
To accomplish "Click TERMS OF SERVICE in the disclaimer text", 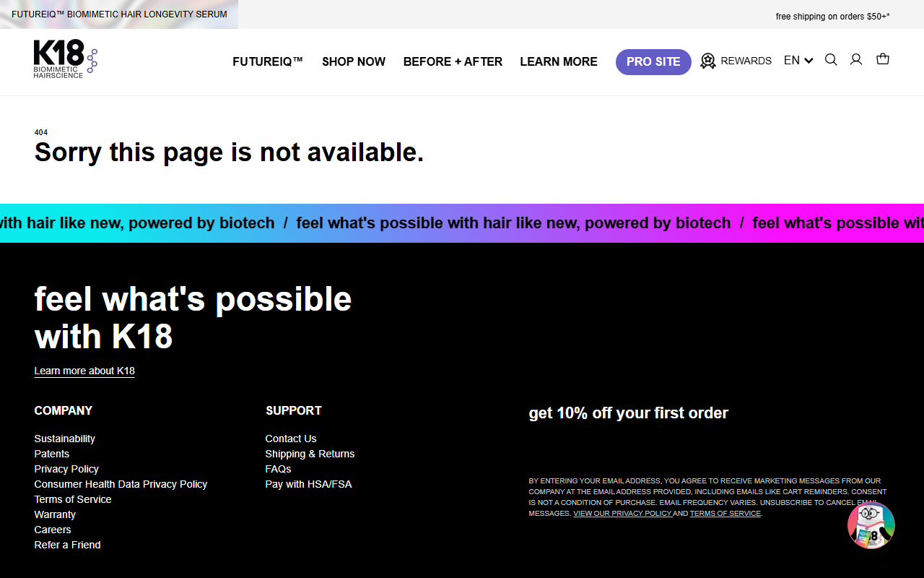I will 725,514.
